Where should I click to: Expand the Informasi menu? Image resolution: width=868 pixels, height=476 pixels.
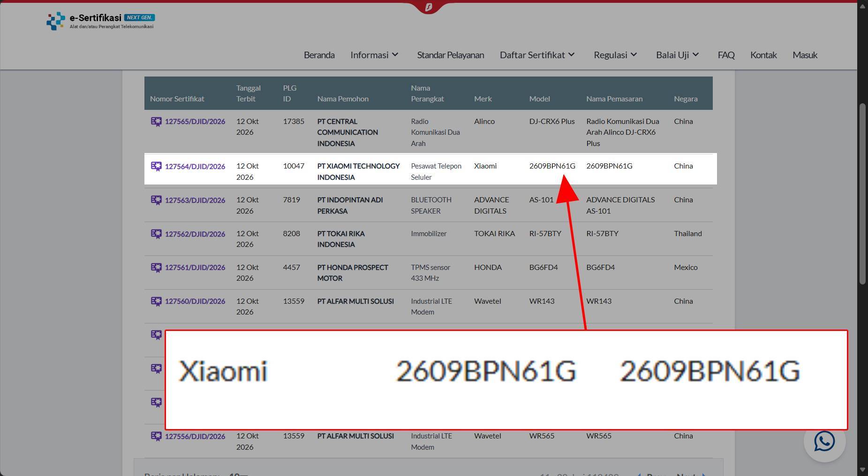[374, 55]
